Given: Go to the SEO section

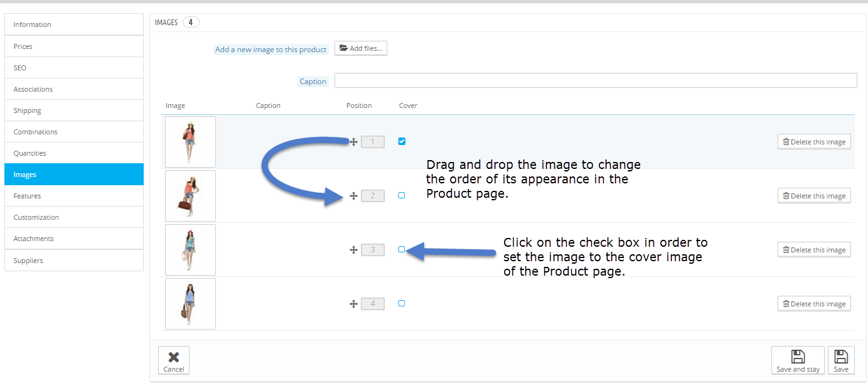Looking at the screenshot, I should coord(74,68).
